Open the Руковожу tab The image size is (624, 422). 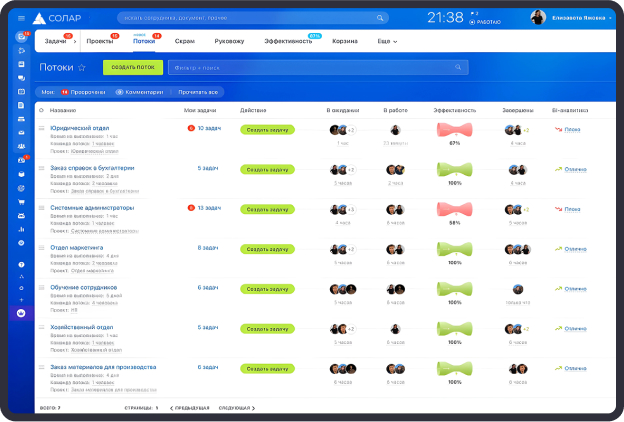(229, 41)
